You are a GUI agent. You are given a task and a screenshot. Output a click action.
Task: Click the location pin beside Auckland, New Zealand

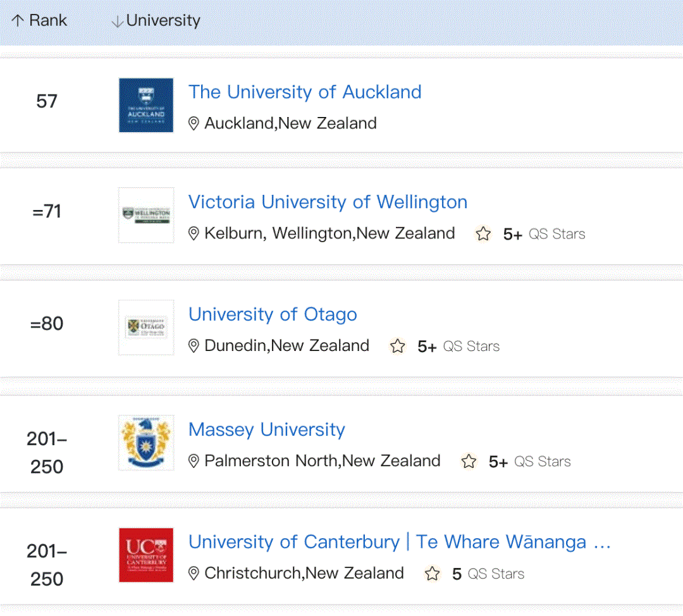coord(194,123)
